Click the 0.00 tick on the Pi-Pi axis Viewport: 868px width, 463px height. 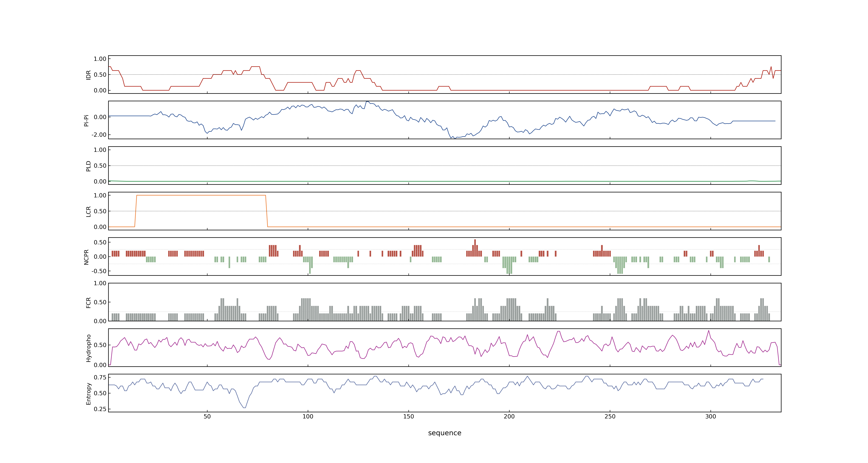pyautogui.click(x=100, y=117)
